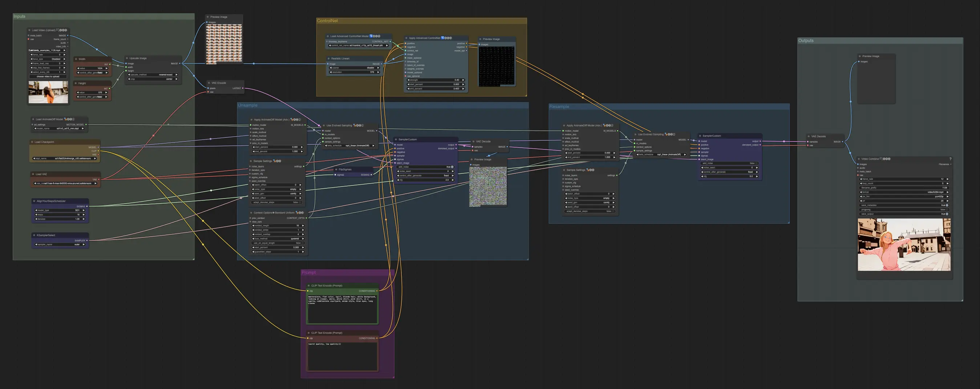Click the noise preview image in Unsample group
Viewport: 980px width, 389px height.
[x=488, y=187]
